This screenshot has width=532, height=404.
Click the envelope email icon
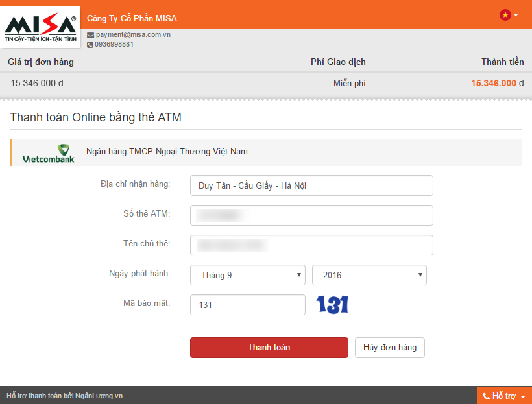coord(90,35)
